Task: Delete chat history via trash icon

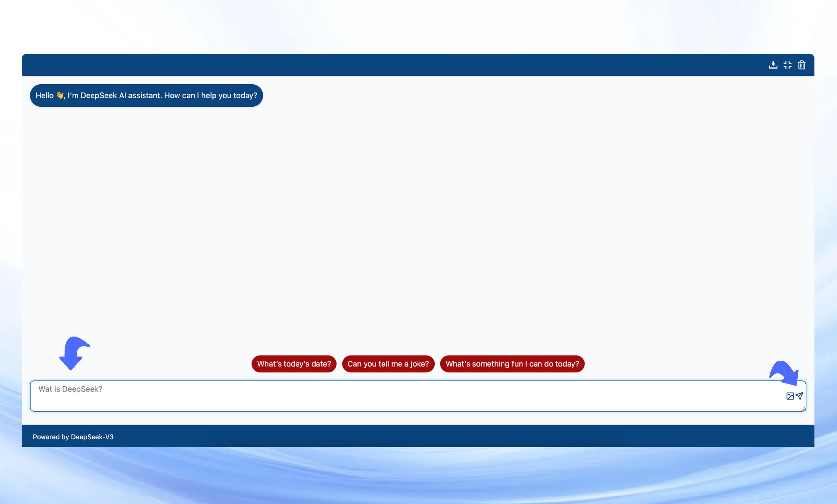Action: click(x=801, y=65)
